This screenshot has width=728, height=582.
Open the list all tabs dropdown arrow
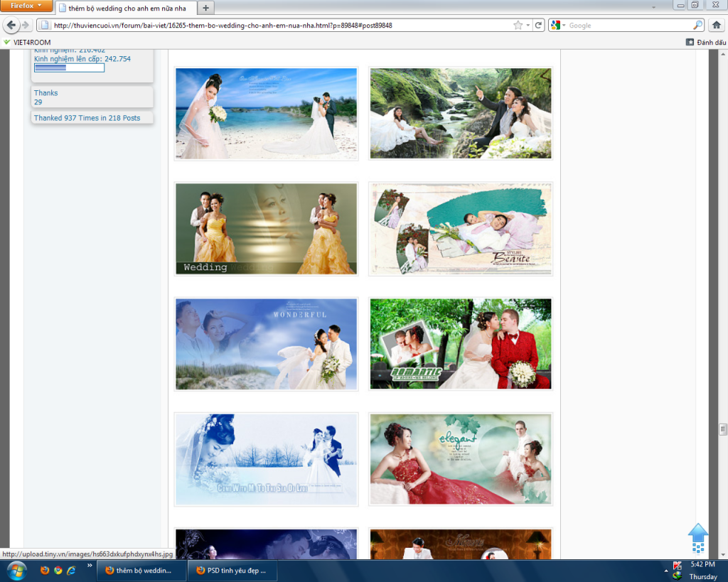[653, 7]
